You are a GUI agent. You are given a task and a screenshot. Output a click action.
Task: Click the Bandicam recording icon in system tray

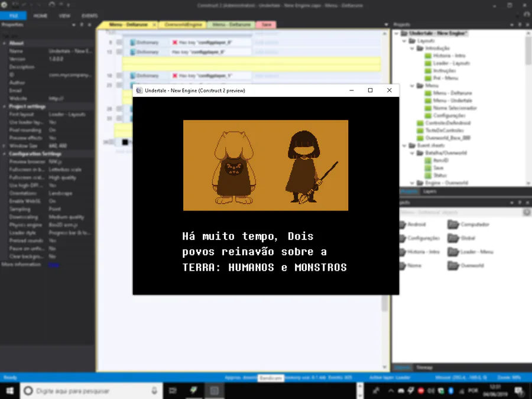[x=421, y=391]
